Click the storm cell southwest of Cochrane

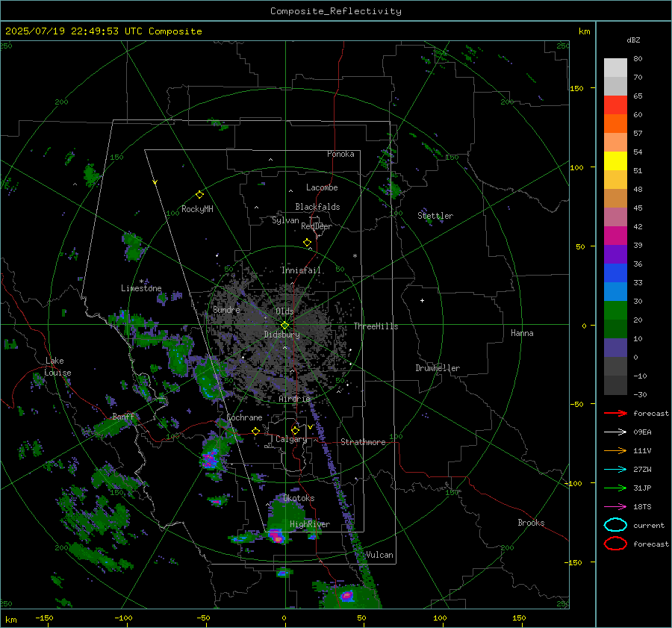click(210, 459)
